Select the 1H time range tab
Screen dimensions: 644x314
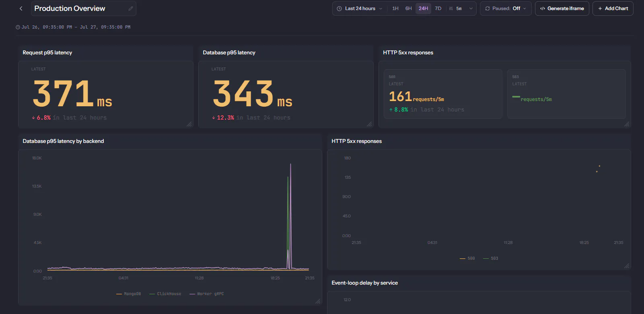[x=395, y=8]
